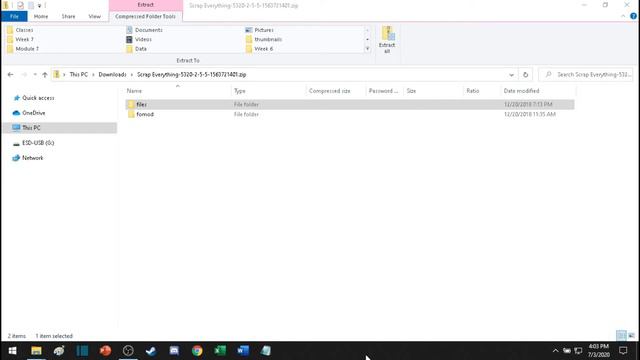Expand the Extract To destinations gallery
The height and width of the screenshot is (360, 640).
coord(367,49)
